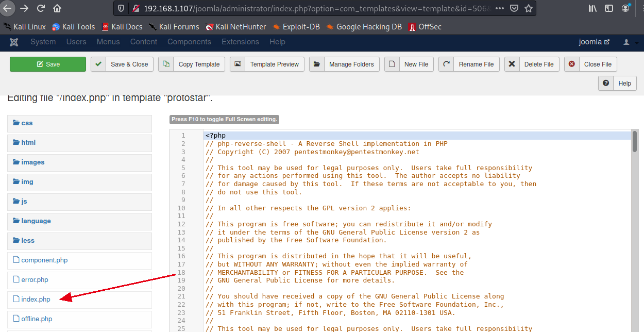Viewport: 644px width, 332px height.
Task: Open the Users menu
Action: (x=76, y=42)
